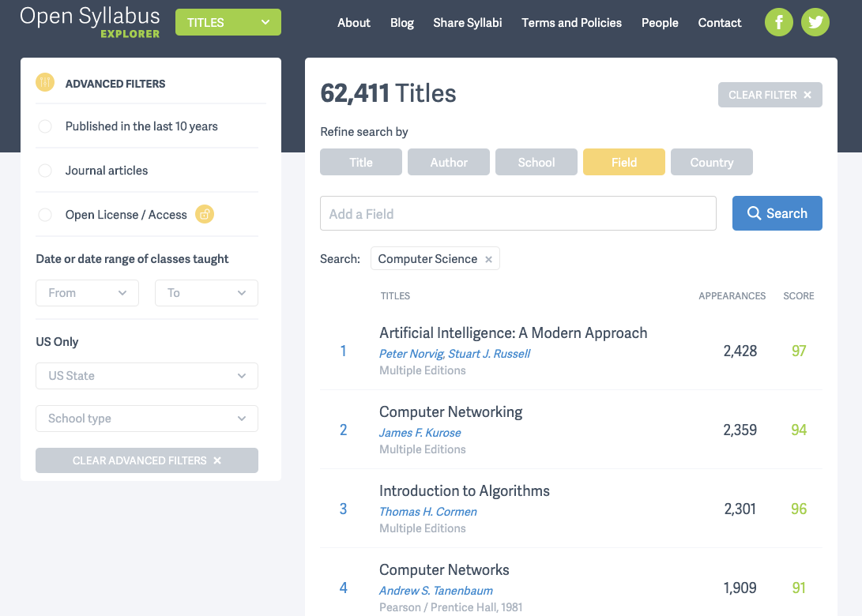
Task: Open the Contact page
Action: click(719, 23)
